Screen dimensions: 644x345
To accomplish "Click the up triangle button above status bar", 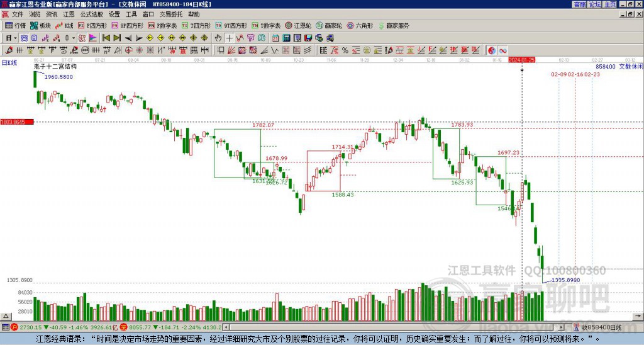I will 6,316.
